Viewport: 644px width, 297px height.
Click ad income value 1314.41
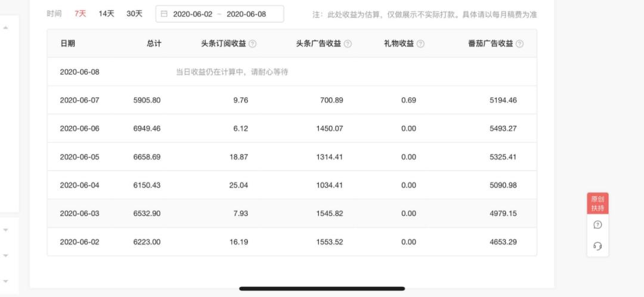(329, 157)
